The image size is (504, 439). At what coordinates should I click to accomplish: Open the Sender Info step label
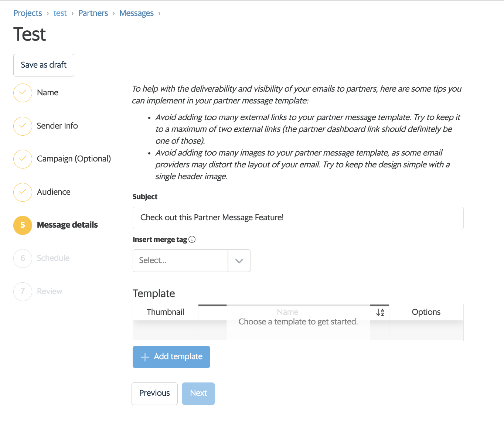(57, 126)
